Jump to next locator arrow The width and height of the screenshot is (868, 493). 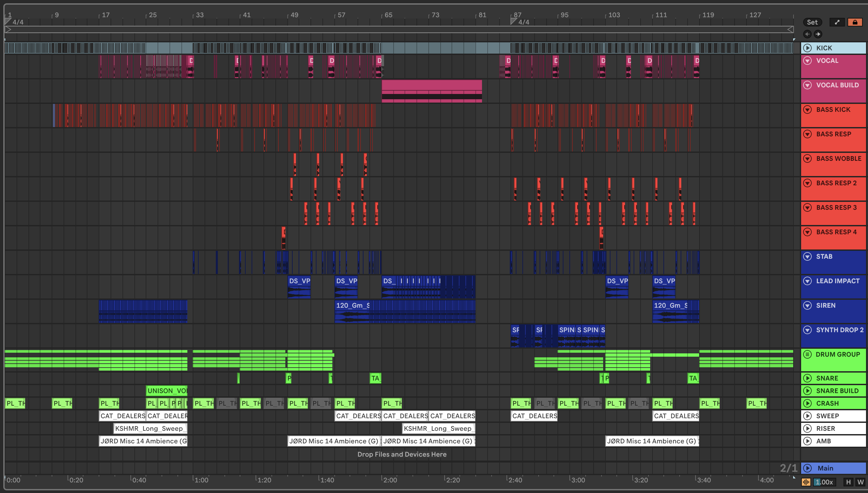coord(818,34)
